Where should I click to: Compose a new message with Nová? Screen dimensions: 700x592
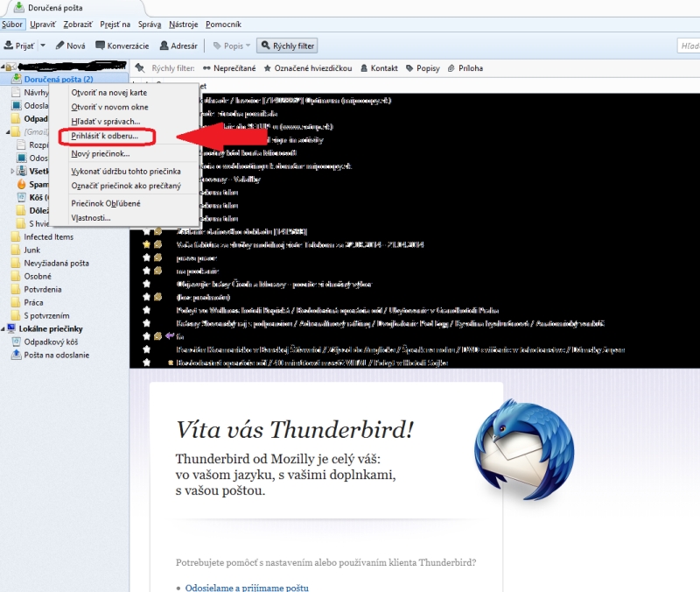point(70,46)
